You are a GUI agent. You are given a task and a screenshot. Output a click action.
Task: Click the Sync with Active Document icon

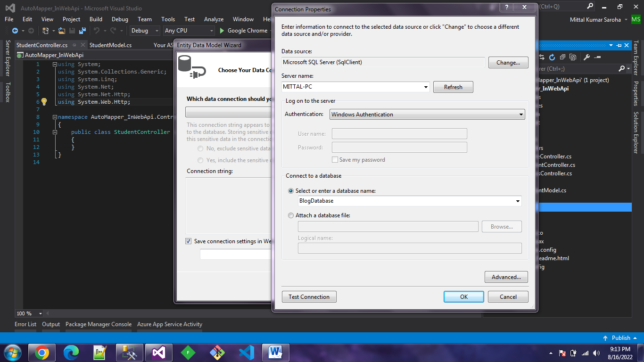tap(542, 57)
